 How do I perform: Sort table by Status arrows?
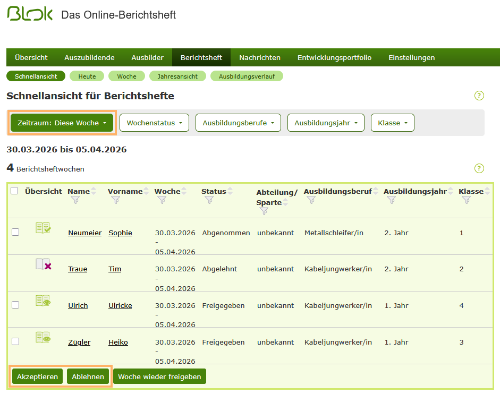(x=230, y=191)
